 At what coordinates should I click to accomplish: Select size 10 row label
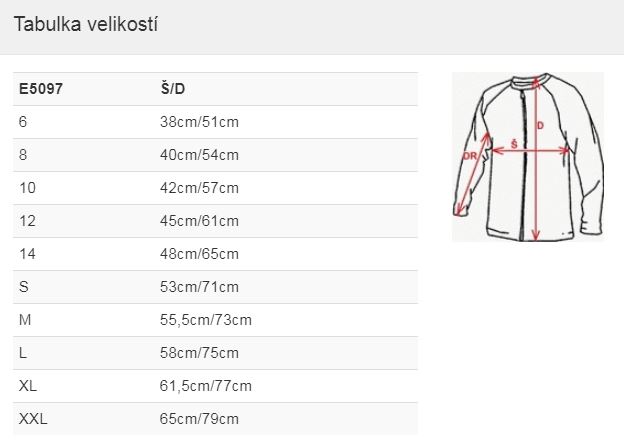27,188
